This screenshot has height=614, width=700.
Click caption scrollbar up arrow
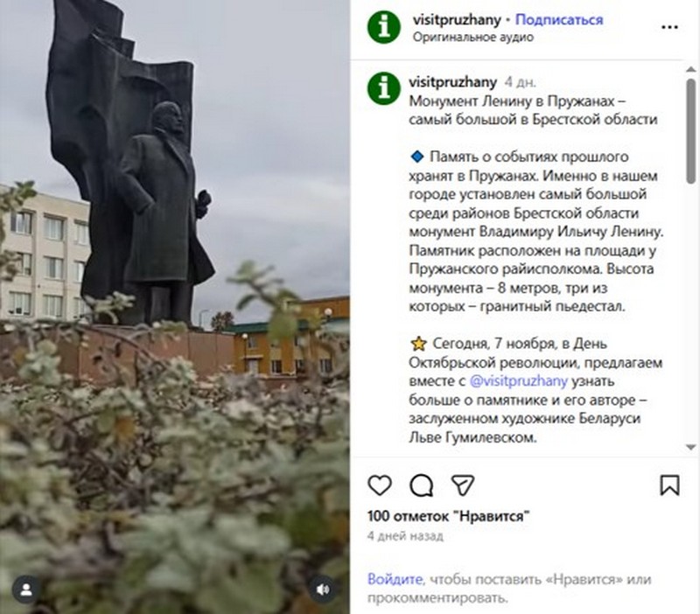[x=690, y=70]
